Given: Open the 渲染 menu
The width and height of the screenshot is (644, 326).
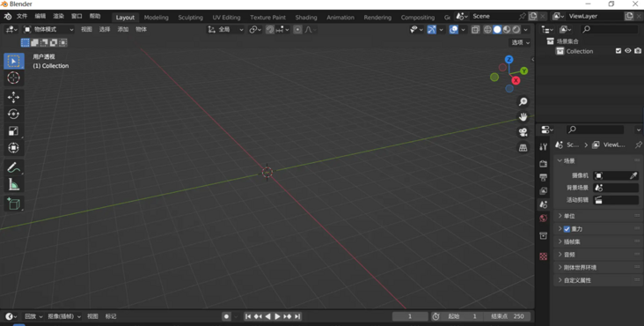Looking at the screenshot, I should 58,16.
